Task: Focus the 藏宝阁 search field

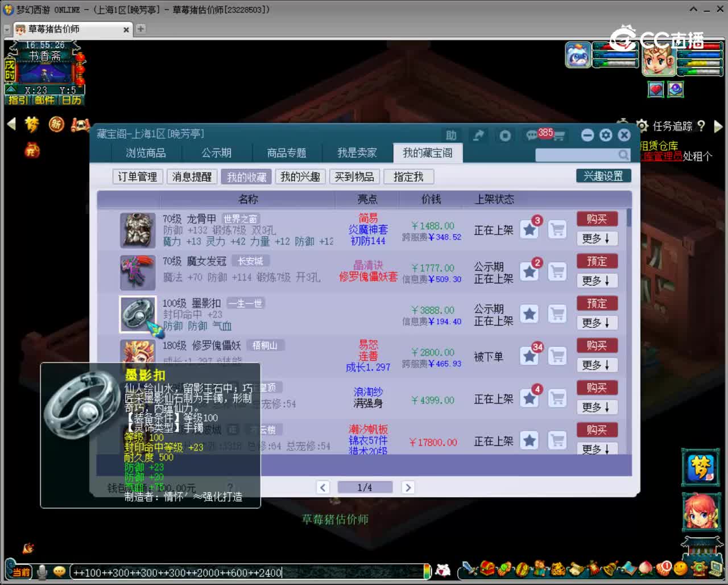Action: [583, 154]
